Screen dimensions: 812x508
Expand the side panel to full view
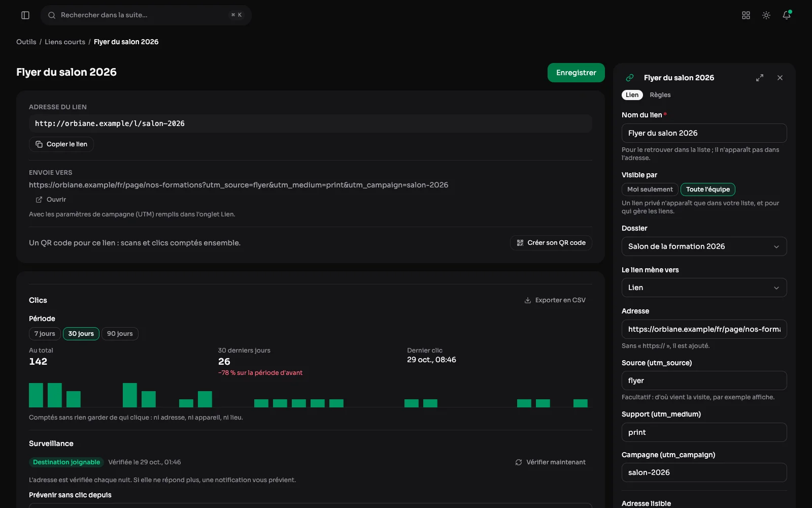coord(760,78)
